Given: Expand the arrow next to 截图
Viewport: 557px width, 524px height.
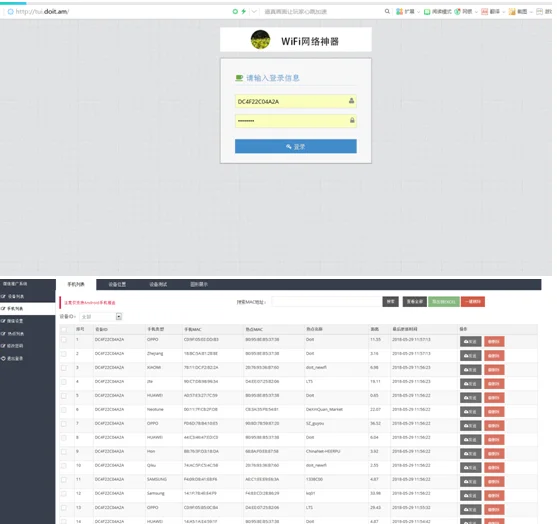Looking at the screenshot, I should [531, 12].
